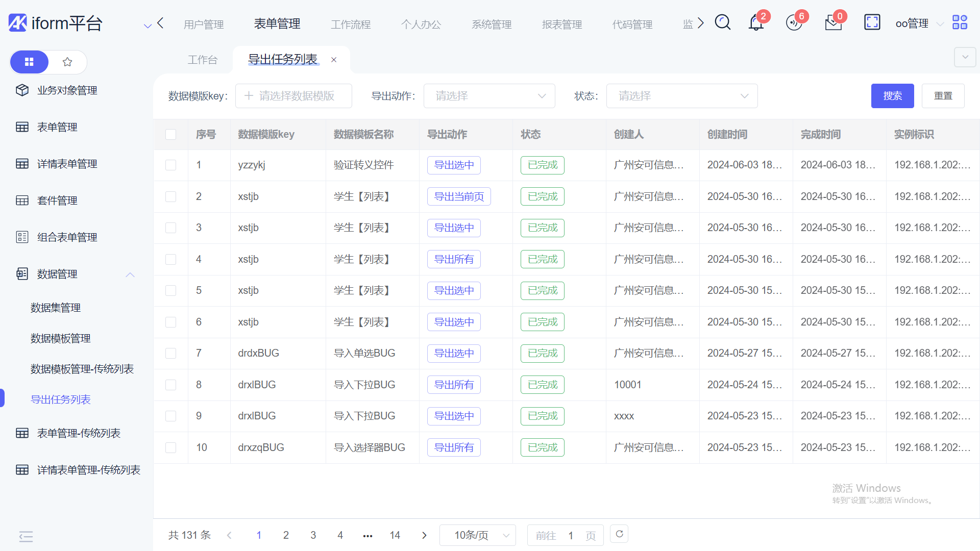Switch to favorites star view in sidebar

(67, 62)
